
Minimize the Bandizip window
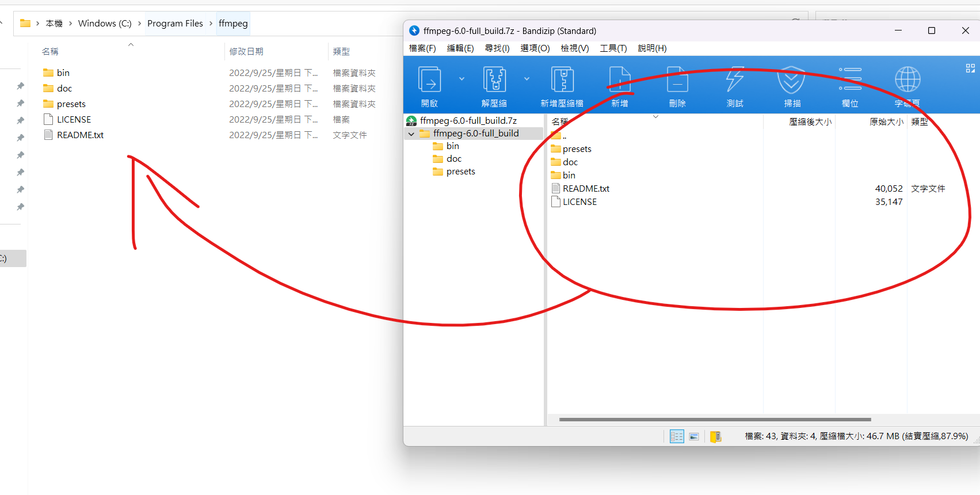pos(898,31)
